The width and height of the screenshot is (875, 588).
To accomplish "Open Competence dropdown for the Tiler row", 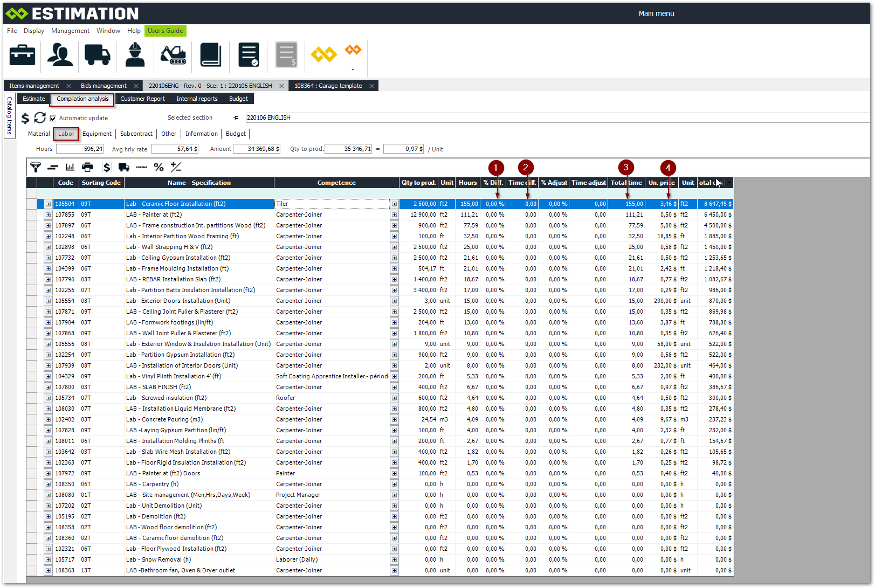I will pos(394,204).
